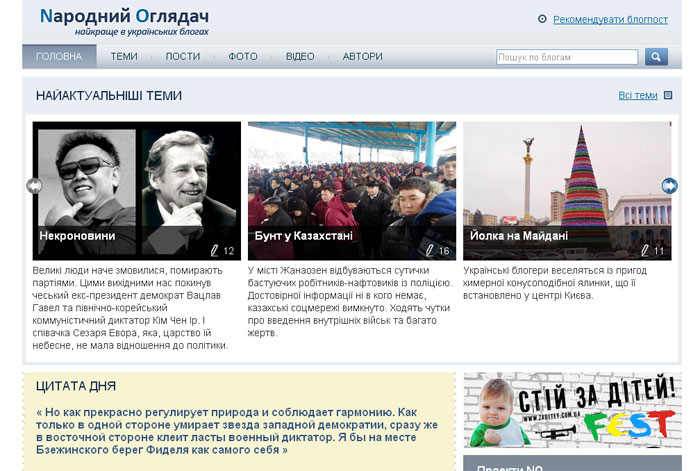Switch to the ФОТО section
This screenshot has height=471, width=700.
(x=242, y=57)
